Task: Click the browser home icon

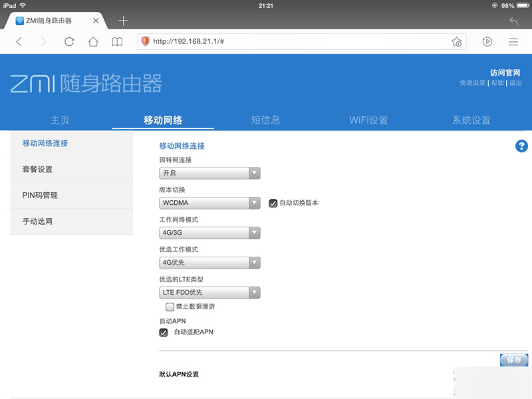Action: point(92,41)
